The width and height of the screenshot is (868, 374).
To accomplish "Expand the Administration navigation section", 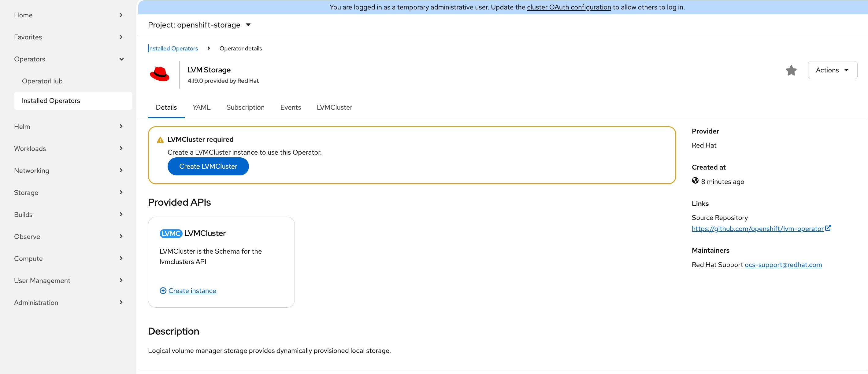I will (x=69, y=302).
